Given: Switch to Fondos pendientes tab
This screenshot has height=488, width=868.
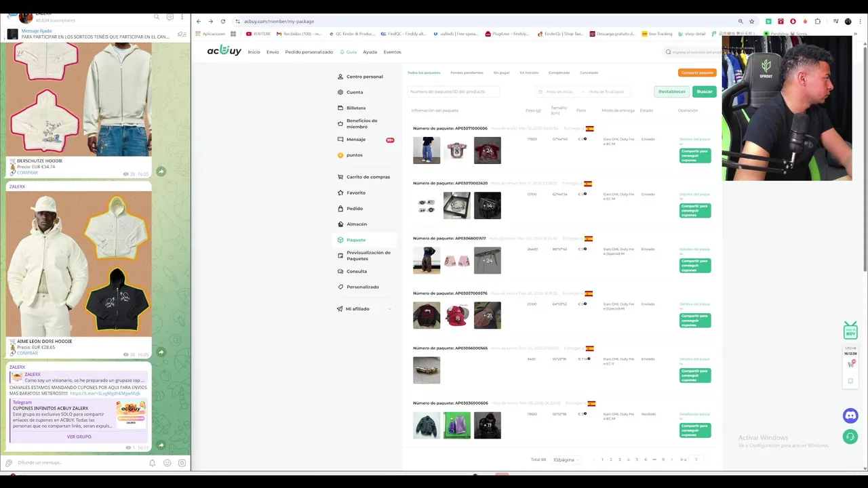Looking at the screenshot, I should (467, 73).
